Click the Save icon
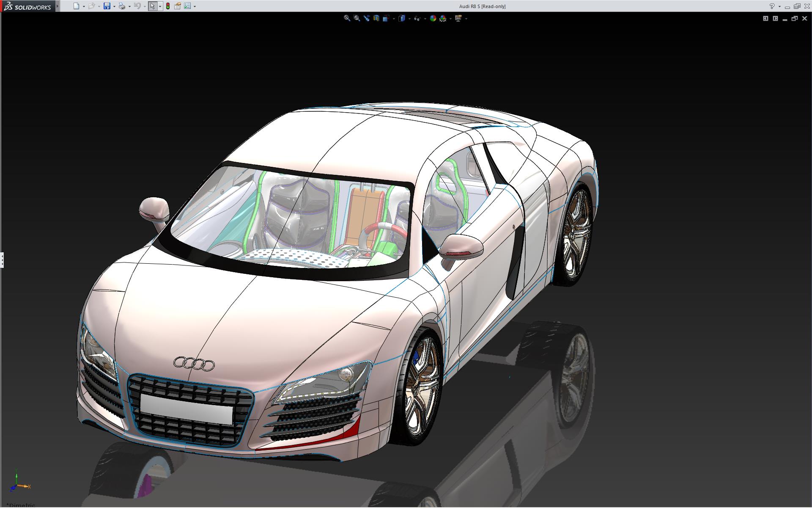This screenshot has width=812, height=508. click(107, 6)
